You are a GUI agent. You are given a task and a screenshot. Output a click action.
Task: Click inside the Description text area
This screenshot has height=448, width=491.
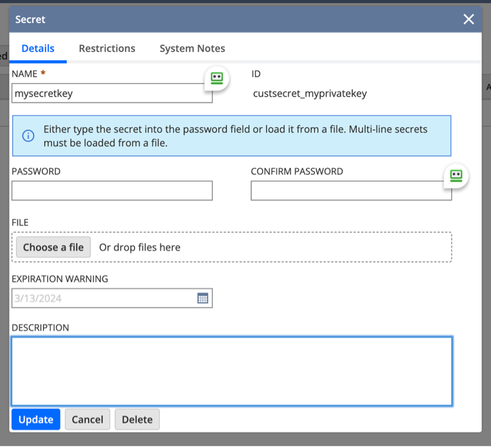pyautogui.click(x=232, y=372)
